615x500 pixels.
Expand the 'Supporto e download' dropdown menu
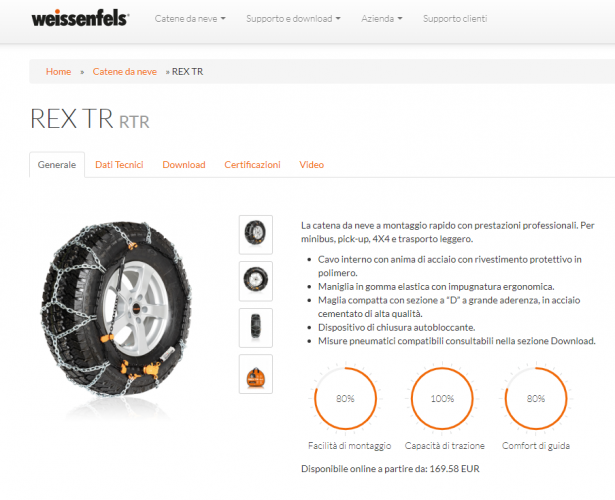[x=293, y=18]
